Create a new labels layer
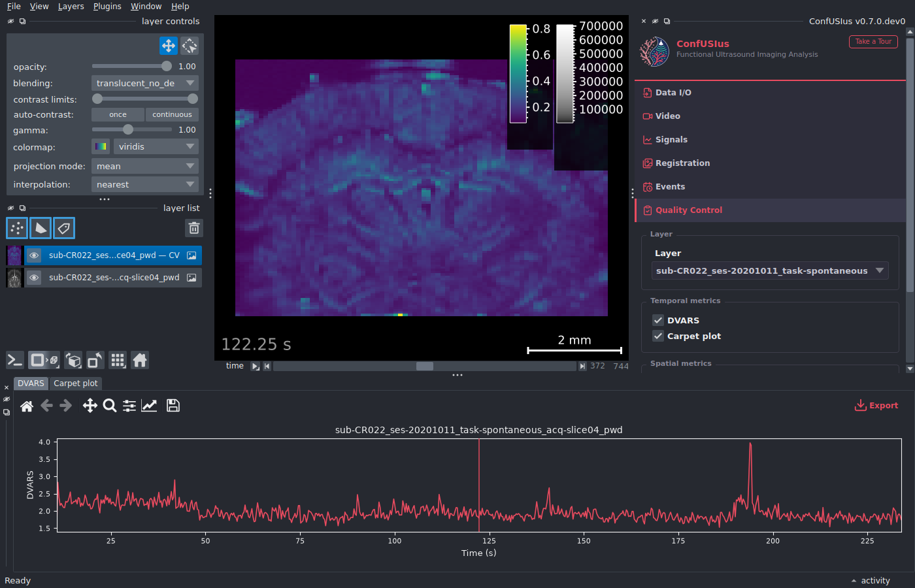The image size is (915, 588). [64, 228]
